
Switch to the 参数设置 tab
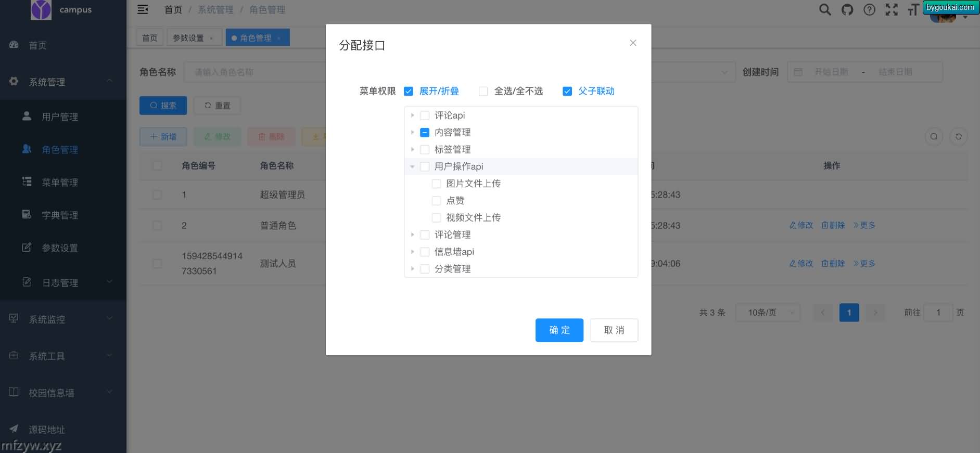188,38
